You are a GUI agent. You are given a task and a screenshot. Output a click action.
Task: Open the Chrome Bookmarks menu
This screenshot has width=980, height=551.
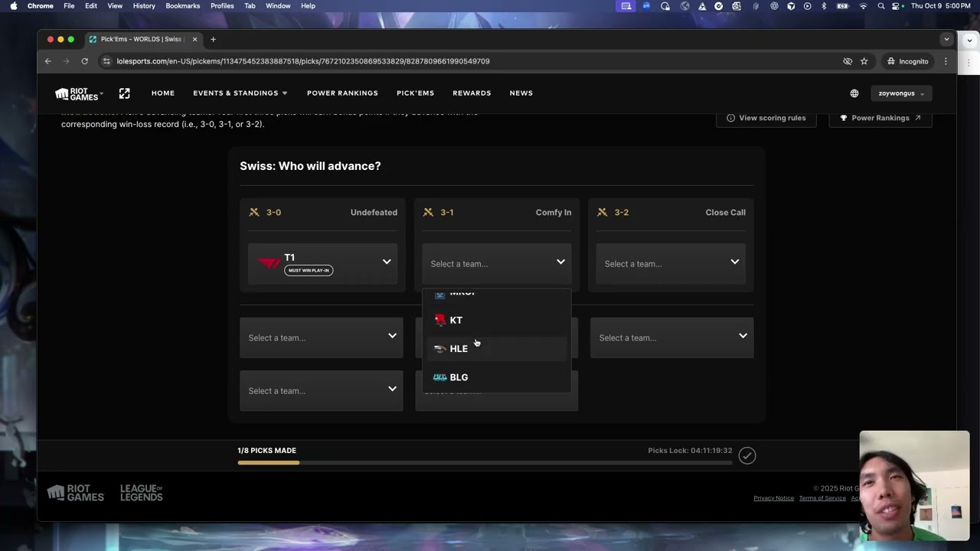[x=183, y=6]
